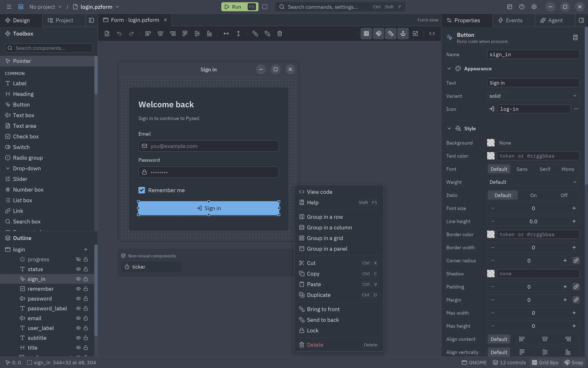Click the Border color swatch

(x=491, y=234)
